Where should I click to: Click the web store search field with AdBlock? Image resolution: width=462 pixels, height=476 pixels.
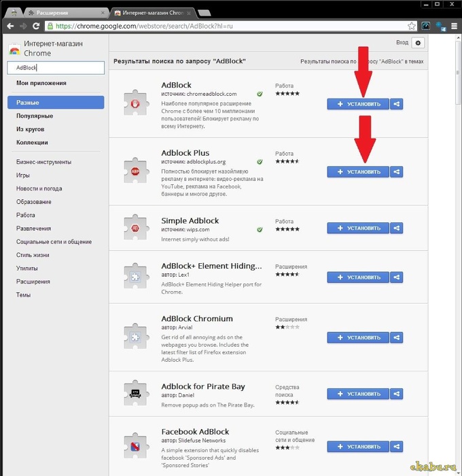click(56, 68)
